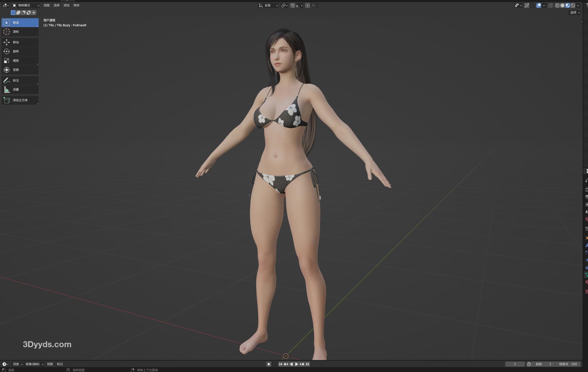Open the Add (添加) menu
Viewport: 588px width, 372px height.
66,5
